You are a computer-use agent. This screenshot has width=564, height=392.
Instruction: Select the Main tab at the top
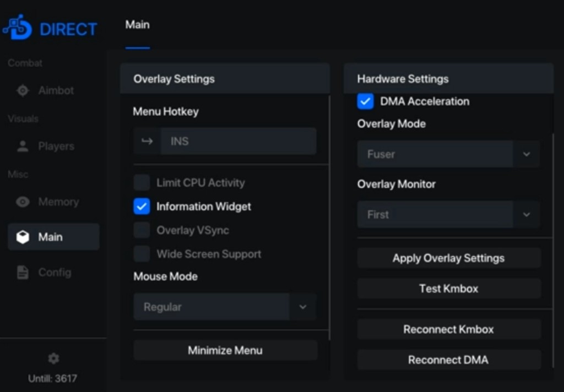tap(137, 25)
